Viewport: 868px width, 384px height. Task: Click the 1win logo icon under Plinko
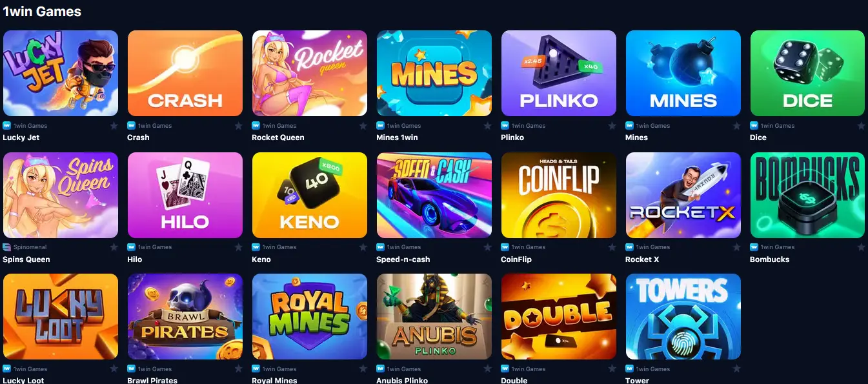[x=505, y=126]
